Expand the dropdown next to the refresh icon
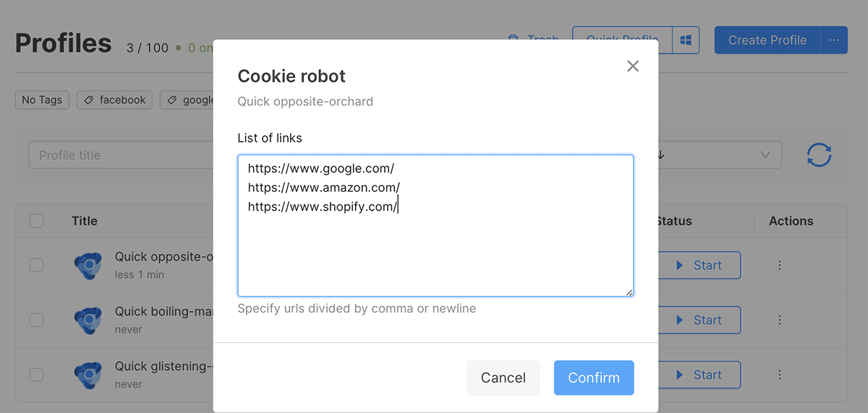This screenshot has height=413, width=868. (x=765, y=155)
